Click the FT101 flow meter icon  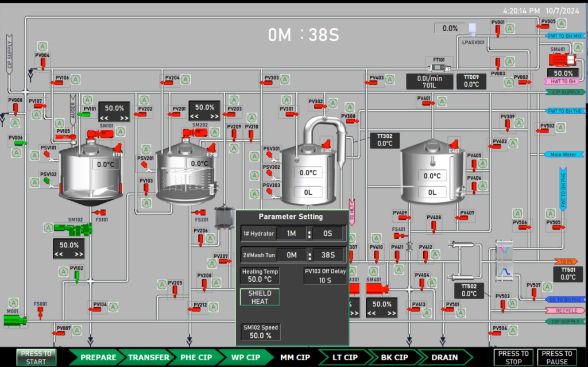[x=438, y=68]
